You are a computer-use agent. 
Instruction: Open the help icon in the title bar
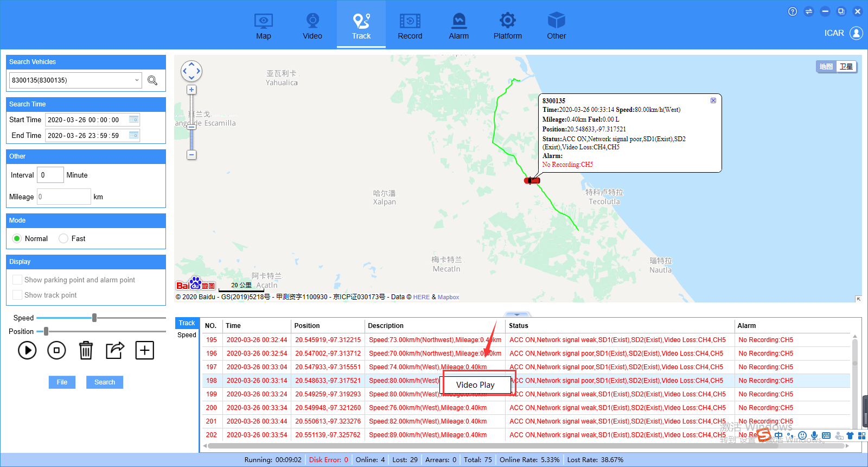point(793,11)
